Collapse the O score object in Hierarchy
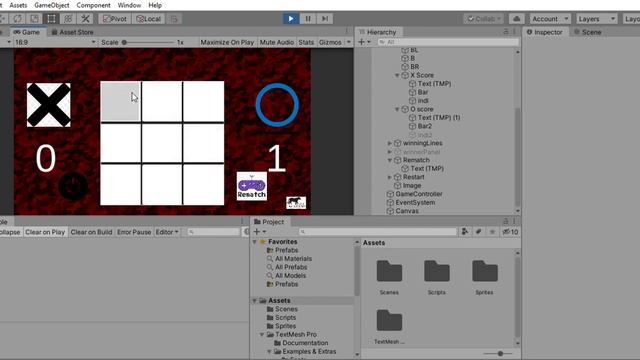Screen dimensions: 640x360 tap(397, 109)
